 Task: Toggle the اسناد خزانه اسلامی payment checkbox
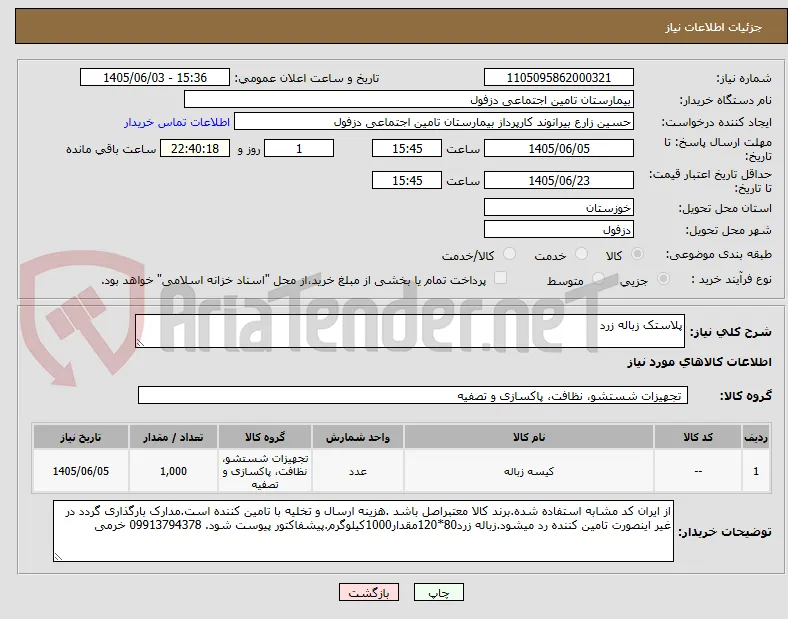(x=500, y=278)
